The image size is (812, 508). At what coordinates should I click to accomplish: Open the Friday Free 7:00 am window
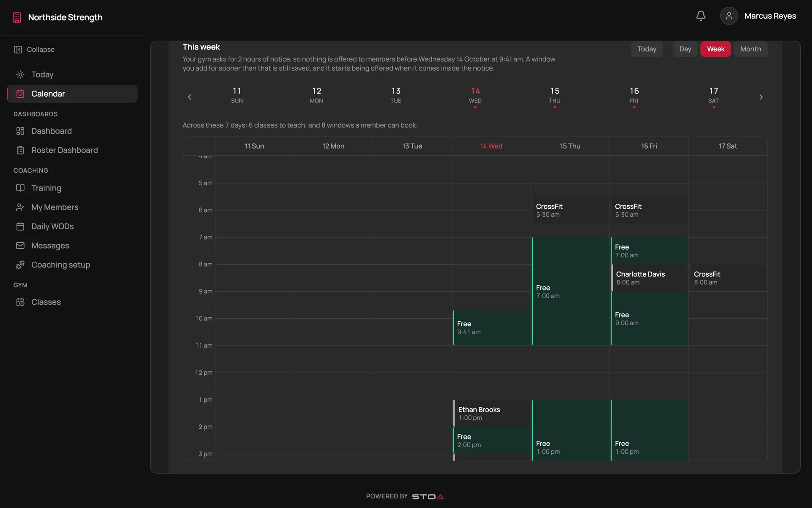[649, 251]
